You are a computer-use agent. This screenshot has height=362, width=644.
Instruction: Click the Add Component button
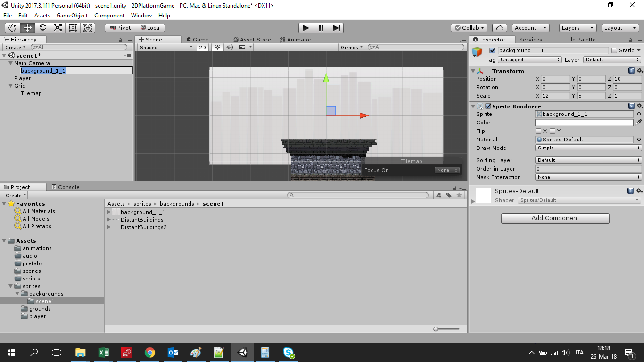[555, 218]
